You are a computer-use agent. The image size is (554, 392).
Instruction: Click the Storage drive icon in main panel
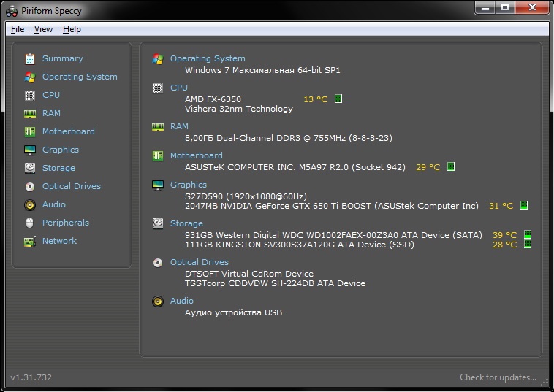tap(158, 223)
